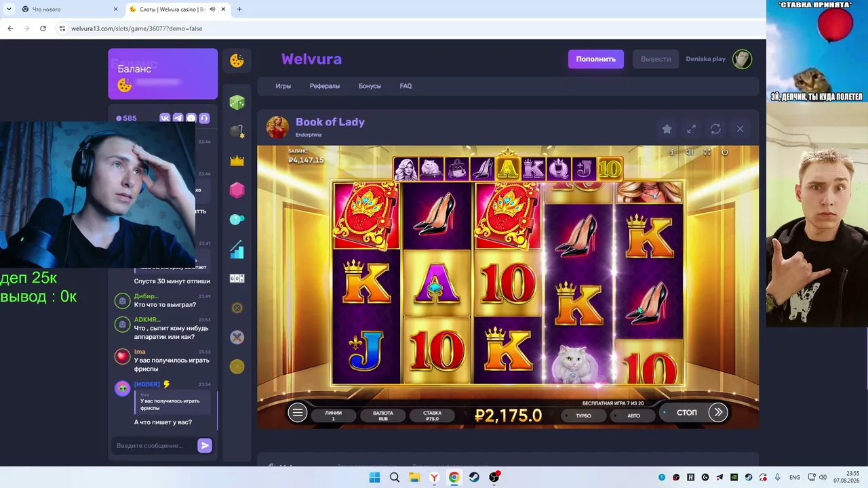Click the СТОП spin button

[686, 412]
